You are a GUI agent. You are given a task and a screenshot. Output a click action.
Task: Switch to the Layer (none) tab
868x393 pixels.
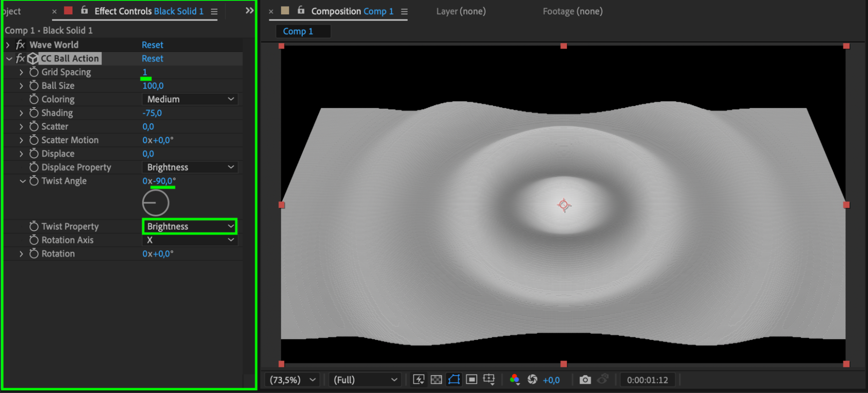click(461, 11)
